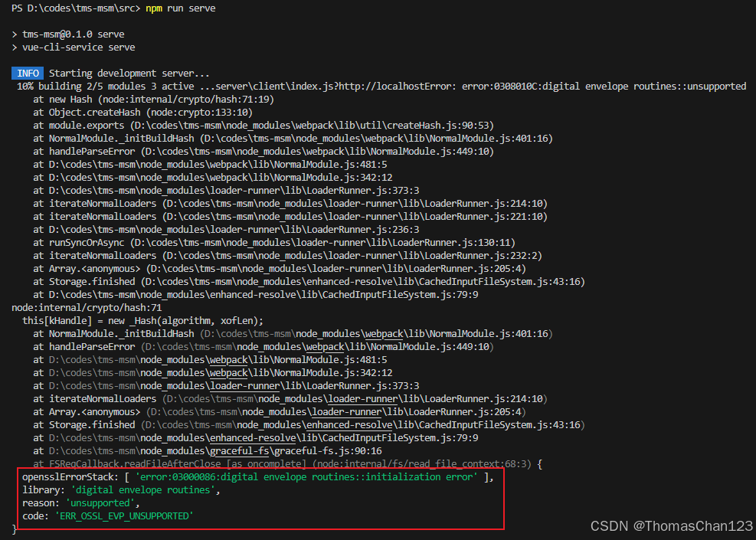
Task: Click the 'npm run serve' command text
Action: [180, 8]
